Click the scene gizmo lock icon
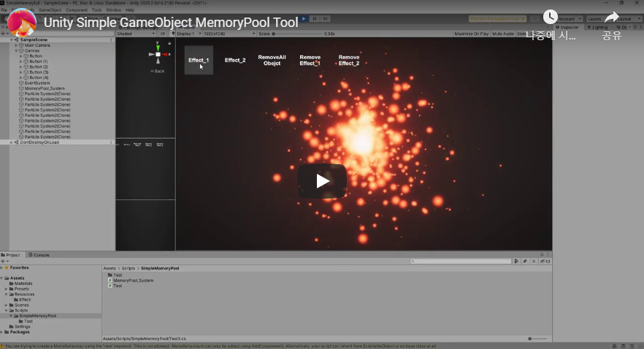The height and width of the screenshot is (349, 644). coord(169,42)
